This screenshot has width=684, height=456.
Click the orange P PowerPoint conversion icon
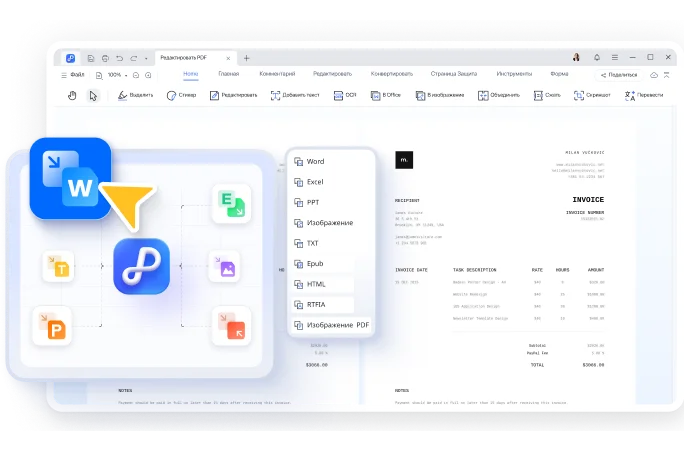52,326
